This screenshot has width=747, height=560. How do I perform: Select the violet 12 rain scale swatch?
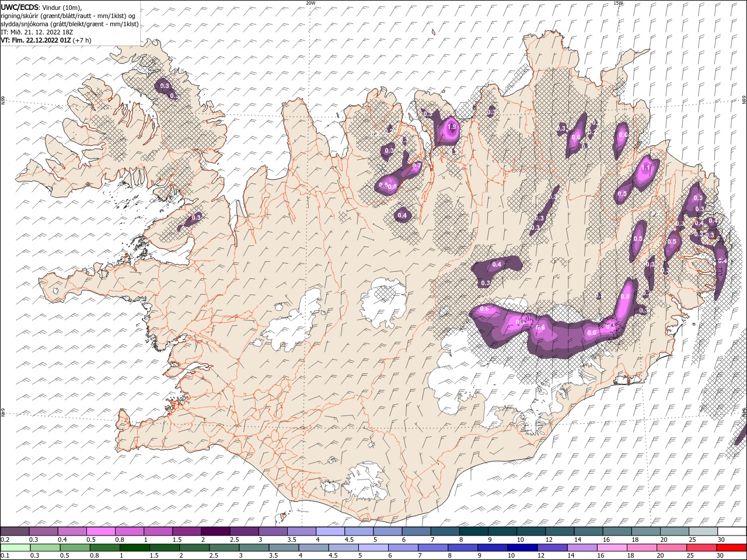coord(552,548)
